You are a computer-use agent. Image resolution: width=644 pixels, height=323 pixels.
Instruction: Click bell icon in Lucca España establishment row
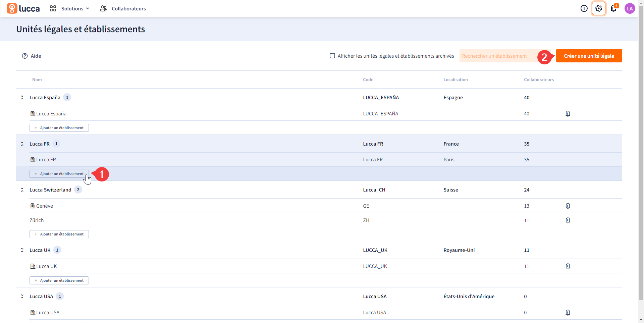click(568, 114)
